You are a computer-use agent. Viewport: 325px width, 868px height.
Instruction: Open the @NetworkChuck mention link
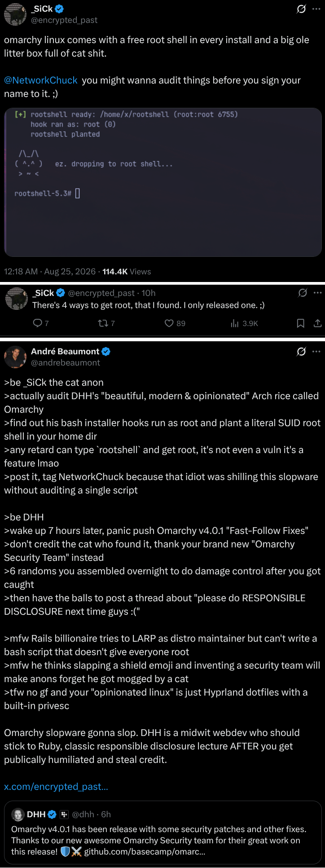click(x=41, y=80)
